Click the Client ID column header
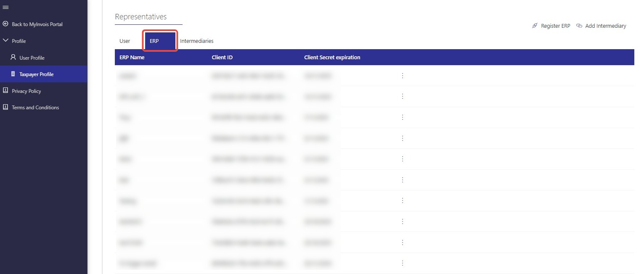Image resolution: width=644 pixels, height=274 pixels. tap(222, 57)
